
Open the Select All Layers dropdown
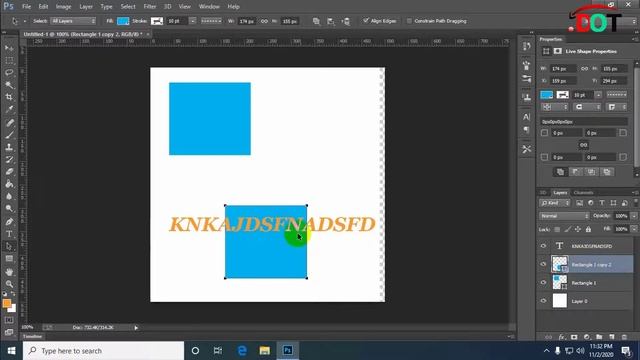tap(73, 21)
